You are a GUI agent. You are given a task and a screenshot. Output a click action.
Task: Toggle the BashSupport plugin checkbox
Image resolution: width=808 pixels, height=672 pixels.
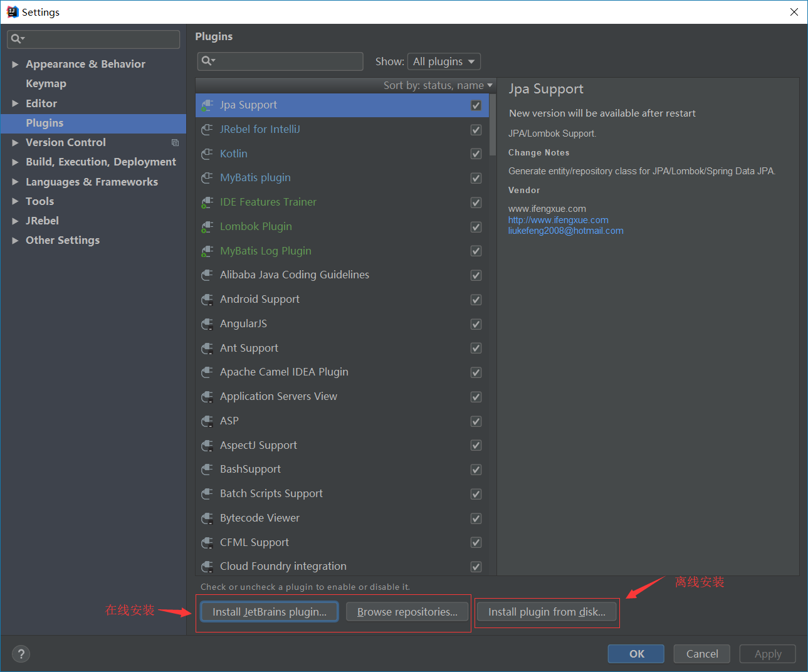click(476, 470)
